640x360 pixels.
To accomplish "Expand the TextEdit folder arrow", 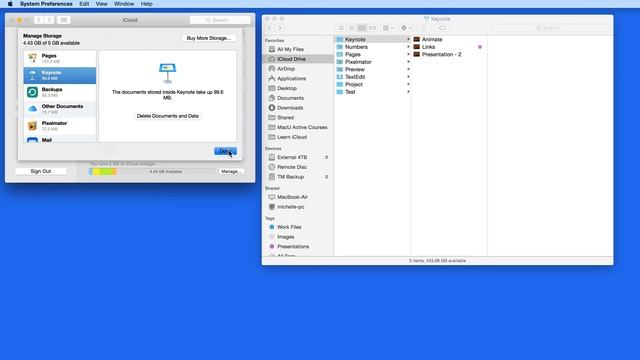I will tap(408, 77).
